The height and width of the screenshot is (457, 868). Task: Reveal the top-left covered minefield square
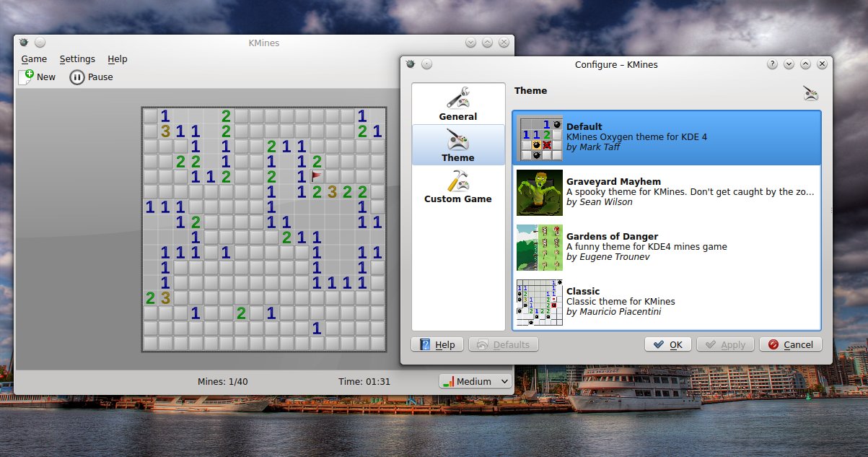point(149,116)
